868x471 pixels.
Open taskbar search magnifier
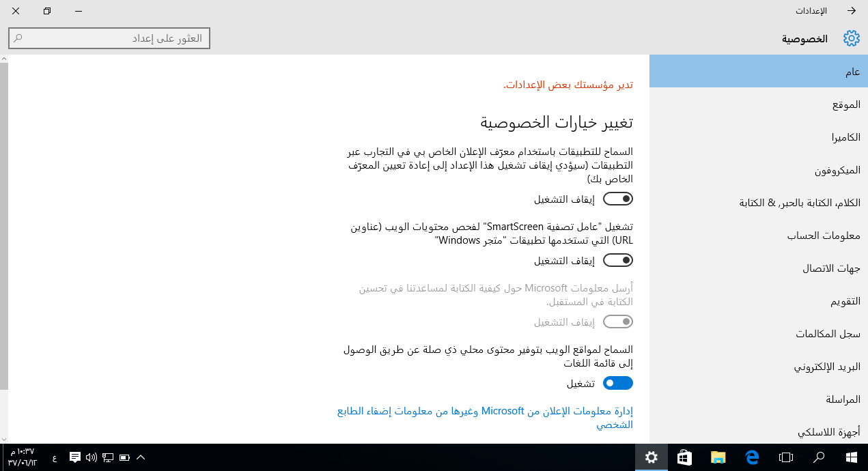coord(819,457)
